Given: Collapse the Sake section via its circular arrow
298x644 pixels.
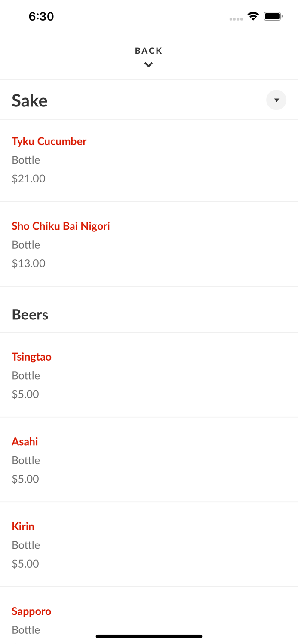Looking at the screenshot, I should (x=276, y=100).
